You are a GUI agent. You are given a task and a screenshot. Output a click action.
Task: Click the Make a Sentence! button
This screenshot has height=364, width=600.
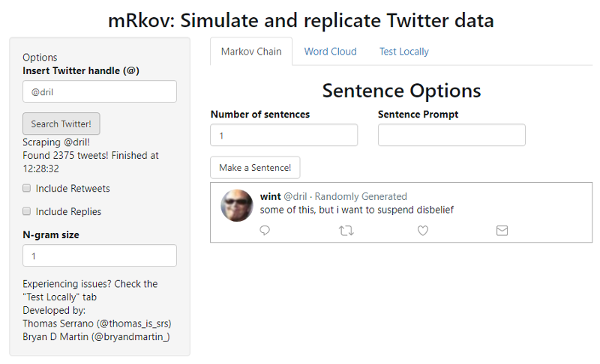[x=255, y=168]
